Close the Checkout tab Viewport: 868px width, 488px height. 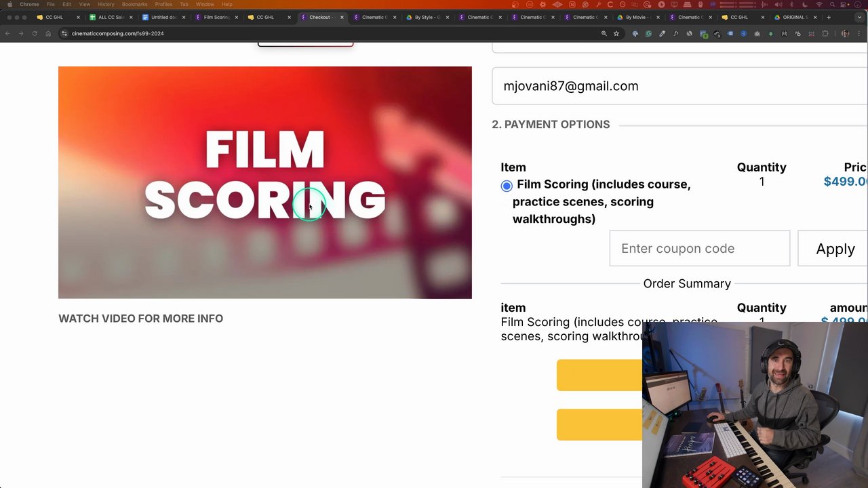click(342, 17)
